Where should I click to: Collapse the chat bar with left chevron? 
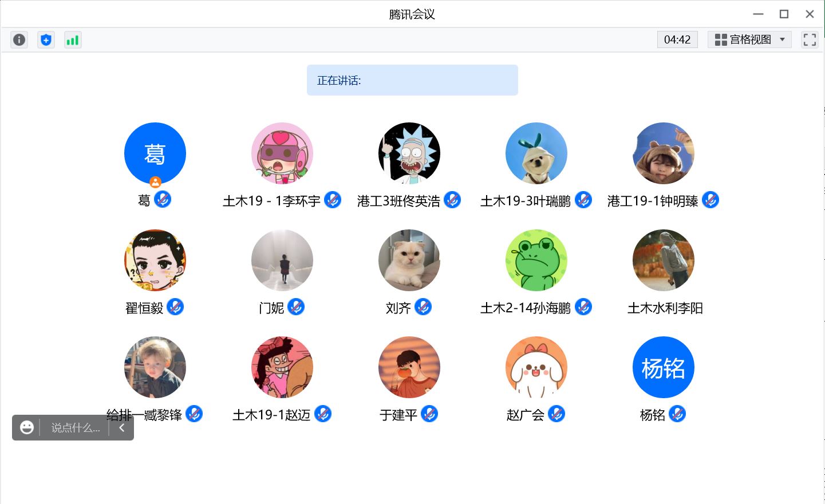(x=121, y=427)
